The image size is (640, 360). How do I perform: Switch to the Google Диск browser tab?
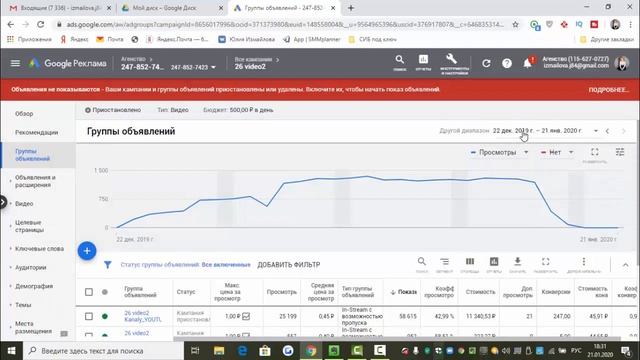point(172,8)
